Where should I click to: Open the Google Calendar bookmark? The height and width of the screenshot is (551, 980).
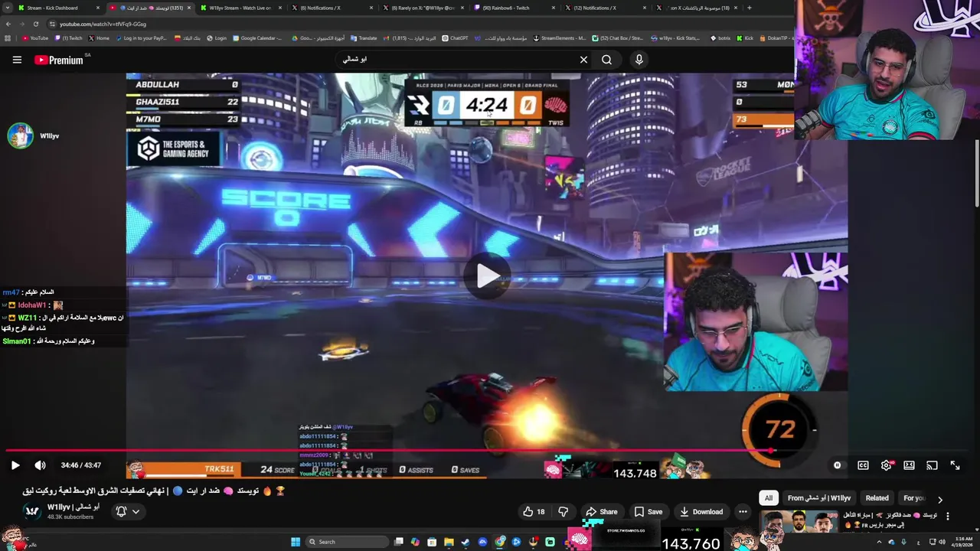[x=258, y=37]
